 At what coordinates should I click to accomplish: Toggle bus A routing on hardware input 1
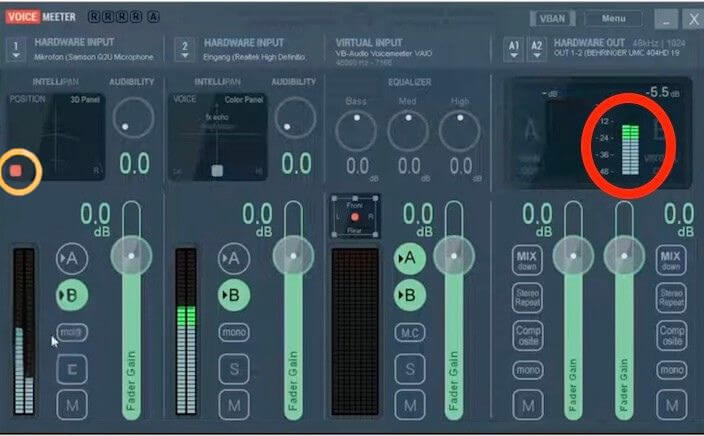(72, 258)
